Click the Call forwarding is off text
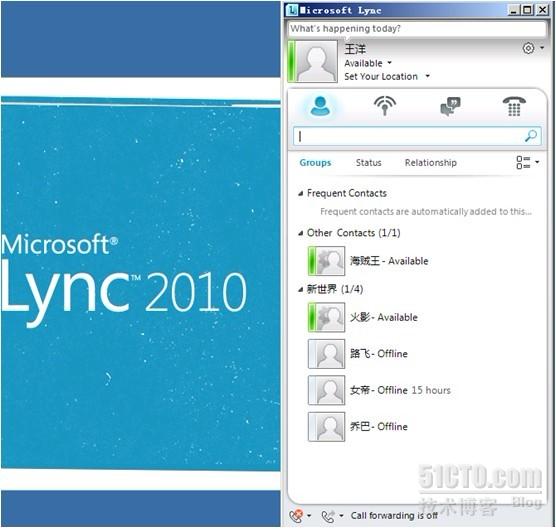556x530 pixels. pos(394,515)
